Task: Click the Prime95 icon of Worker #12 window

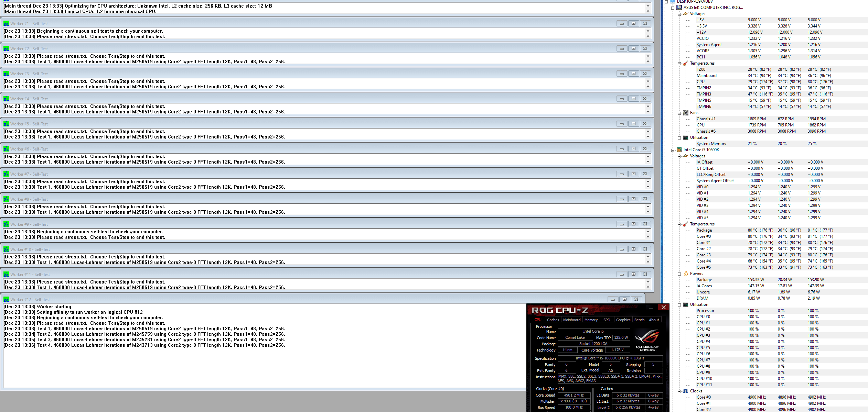Action: 6,299
